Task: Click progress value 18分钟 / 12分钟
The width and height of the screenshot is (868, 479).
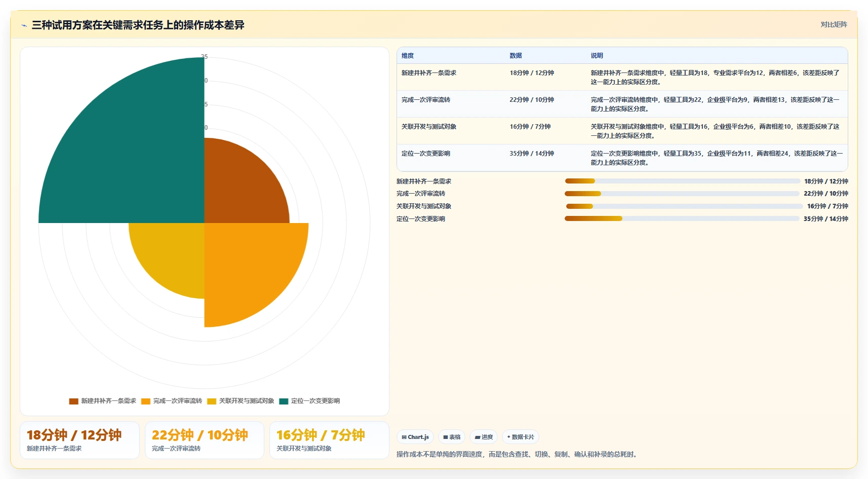Action: 826,181
